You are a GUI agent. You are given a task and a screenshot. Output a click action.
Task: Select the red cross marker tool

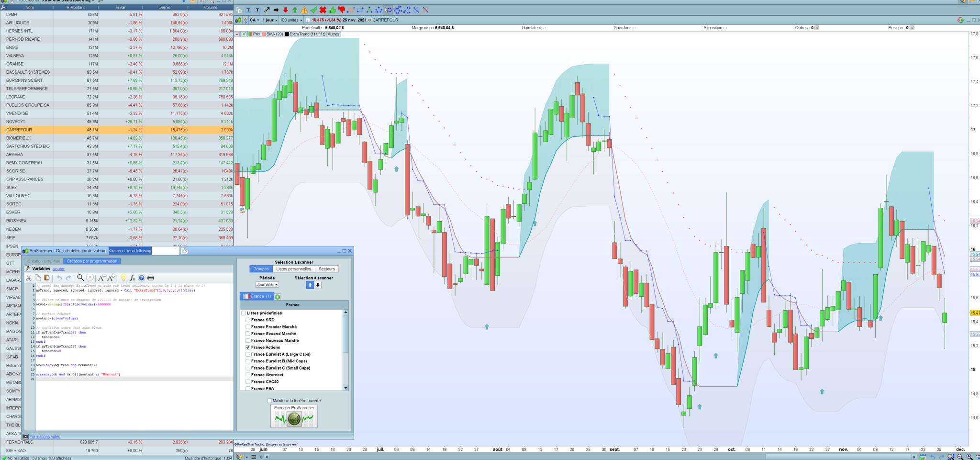[323, 10]
